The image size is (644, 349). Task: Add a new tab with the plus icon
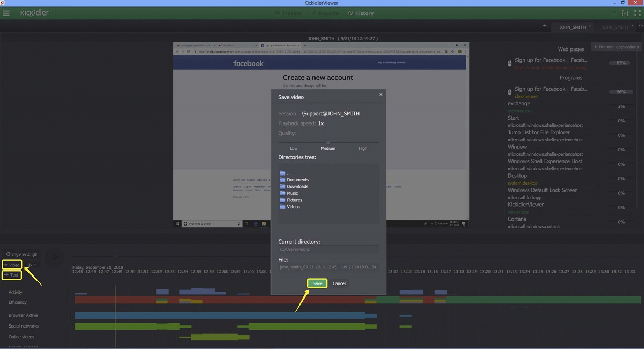coord(545,26)
